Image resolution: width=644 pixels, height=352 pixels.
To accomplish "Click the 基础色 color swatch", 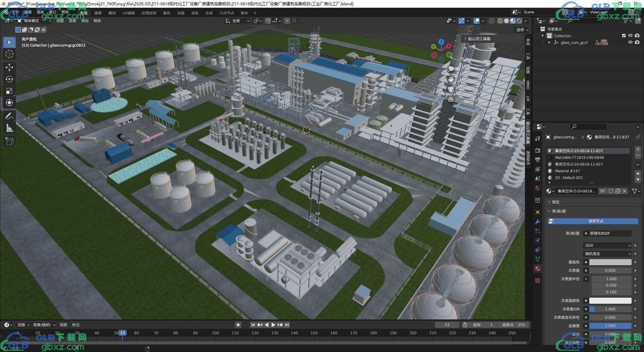I will [x=610, y=262].
